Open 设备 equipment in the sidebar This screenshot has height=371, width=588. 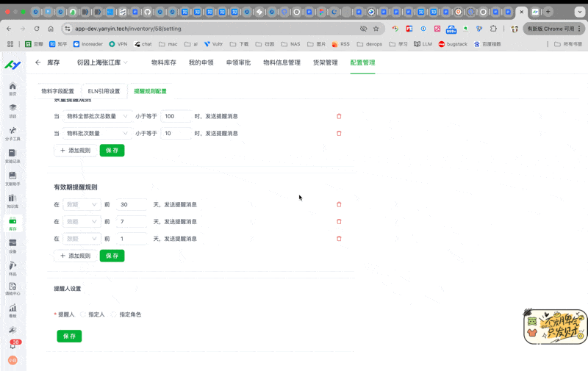12,246
